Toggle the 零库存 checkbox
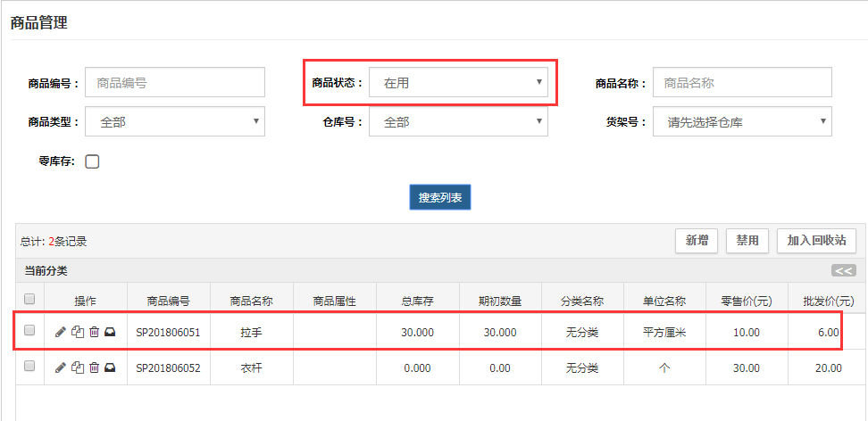Image resolution: width=868 pixels, height=421 pixels. coord(92,161)
